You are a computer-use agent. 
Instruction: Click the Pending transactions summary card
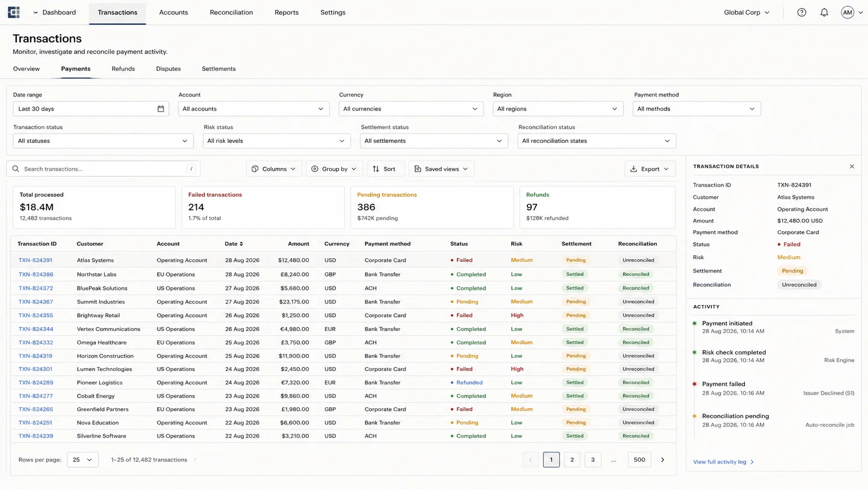click(x=432, y=207)
